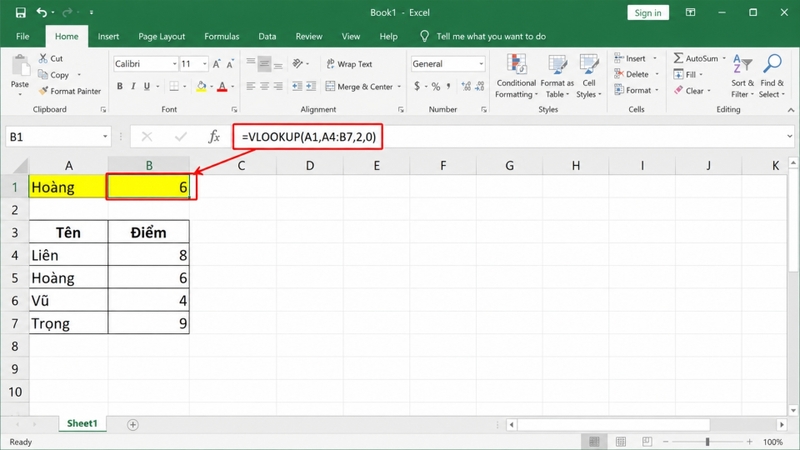Expand the General number format dropdown
Image resolution: width=800 pixels, height=450 pixels.
click(481, 64)
